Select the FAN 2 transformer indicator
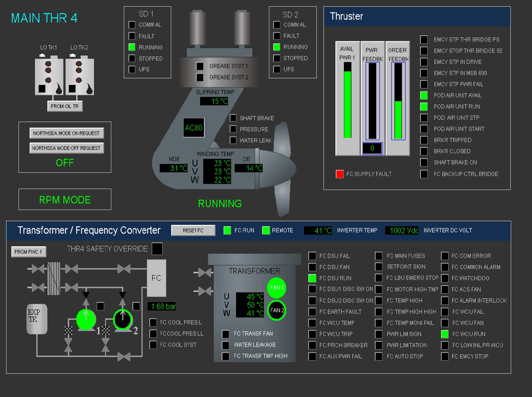This screenshot has height=397, width=532. 276,310
